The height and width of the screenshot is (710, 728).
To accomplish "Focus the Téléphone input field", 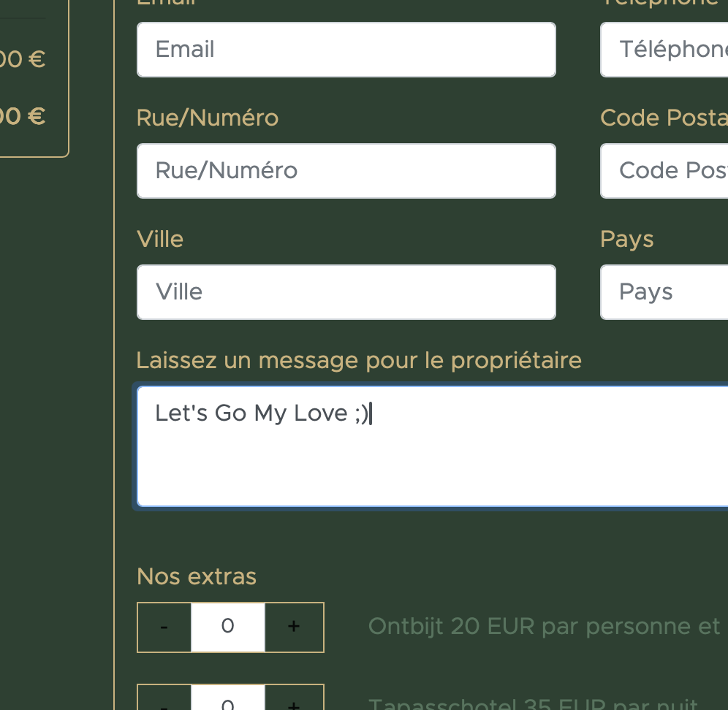I will [x=664, y=50].
